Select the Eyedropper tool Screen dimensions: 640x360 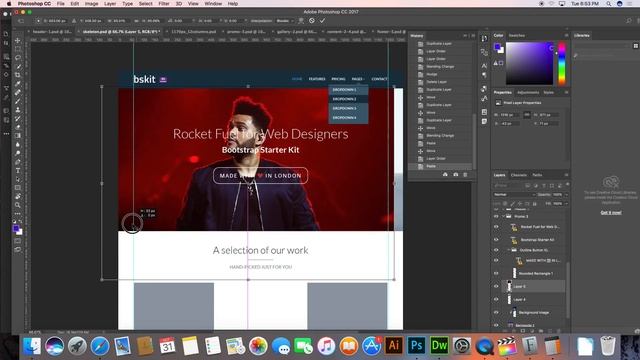(18, 84)
